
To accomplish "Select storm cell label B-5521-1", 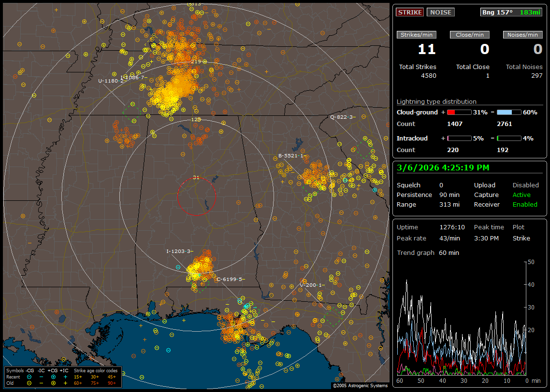I will click(291, 155).
